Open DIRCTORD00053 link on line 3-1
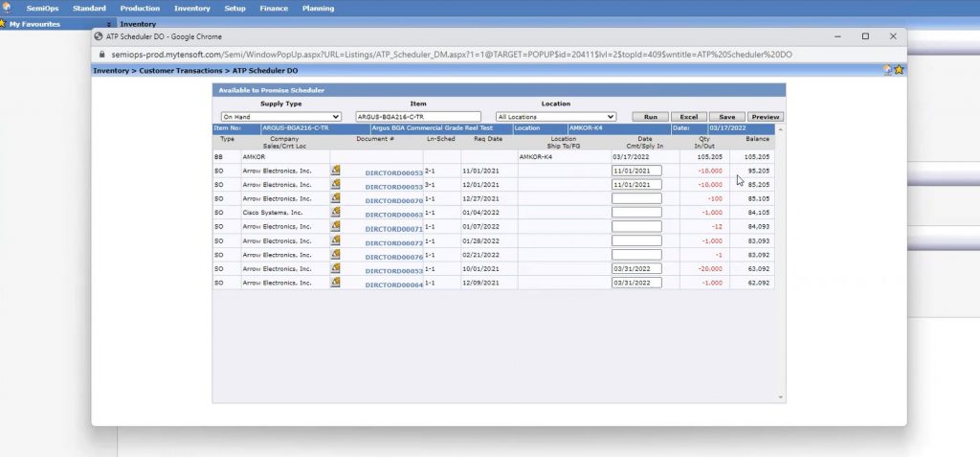The width and height of the screenshot is (980, 457). click(x=393, y=187)
